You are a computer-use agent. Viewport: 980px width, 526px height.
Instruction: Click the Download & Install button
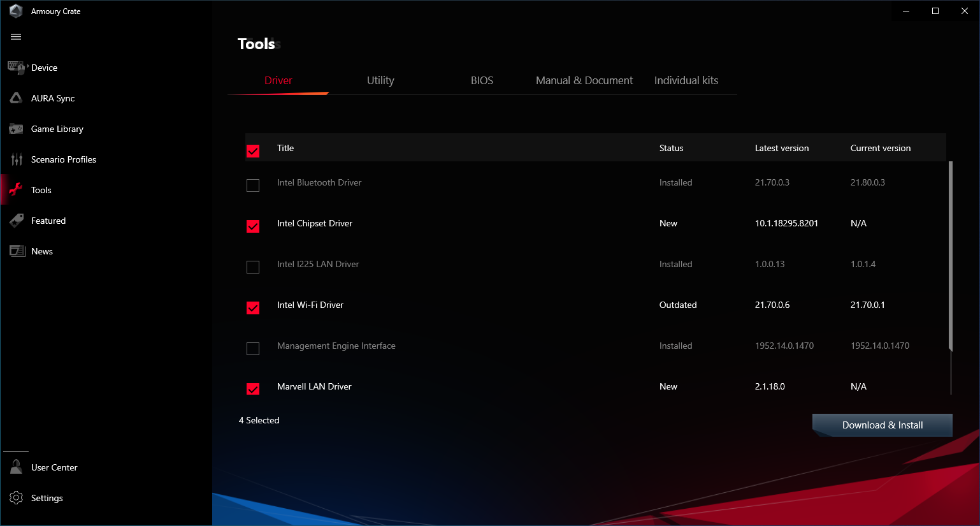883,425
